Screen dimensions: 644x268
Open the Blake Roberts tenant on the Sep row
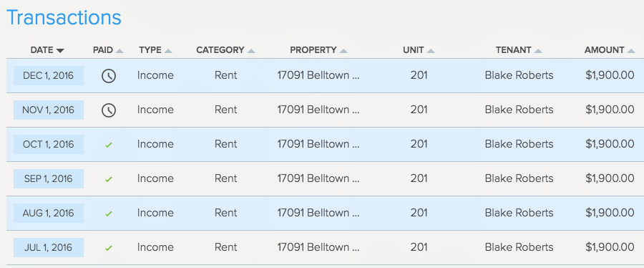[519, 178]
